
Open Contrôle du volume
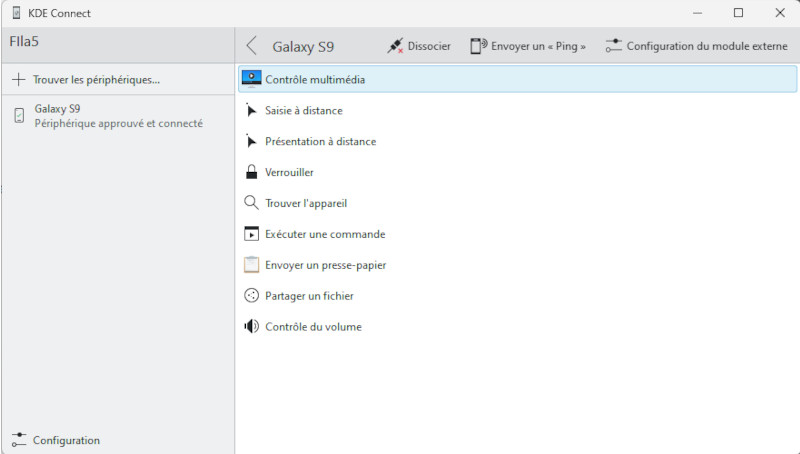[517, 326]
